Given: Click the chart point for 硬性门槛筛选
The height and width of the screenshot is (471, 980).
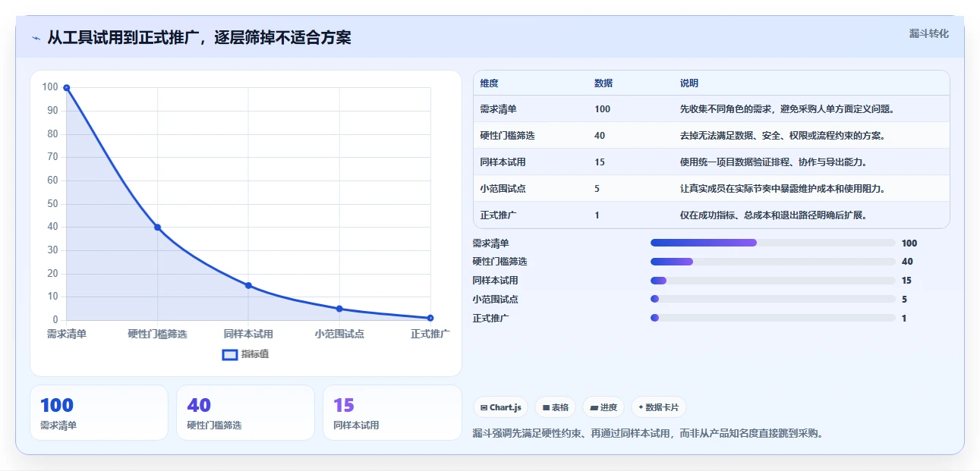Looking at the screenshot, I should tap(158, 228).
